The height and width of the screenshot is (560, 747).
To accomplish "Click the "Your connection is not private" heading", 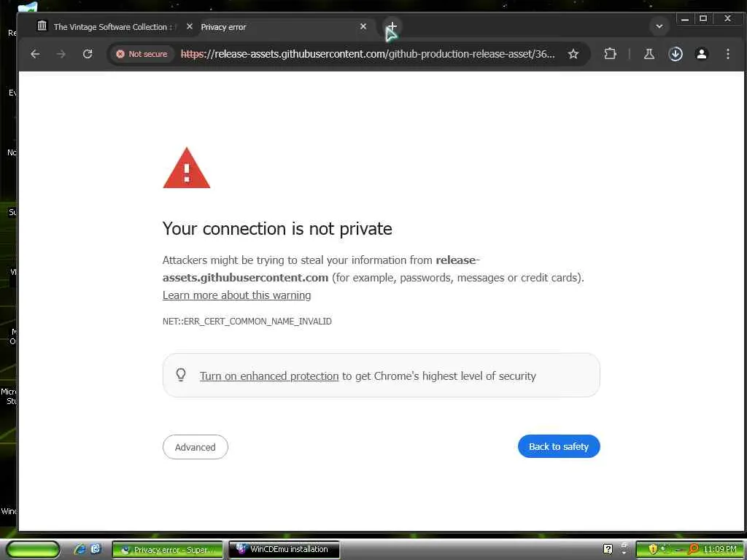I will pos(277,229).
